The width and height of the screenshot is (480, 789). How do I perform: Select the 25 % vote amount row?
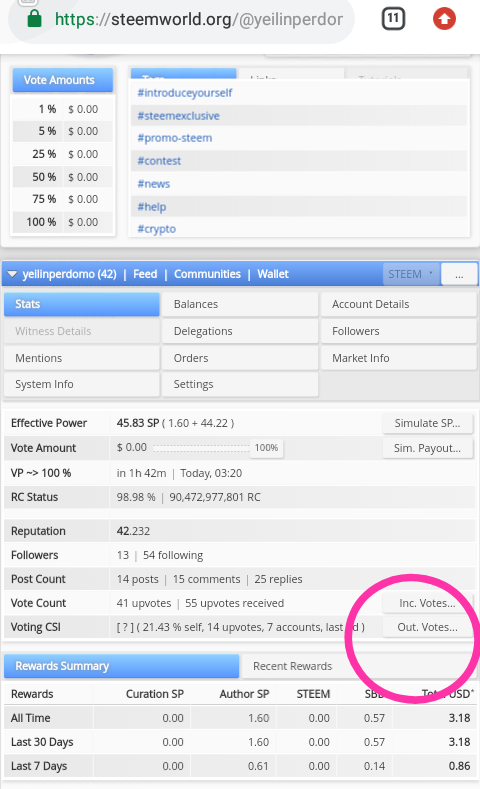63,154
